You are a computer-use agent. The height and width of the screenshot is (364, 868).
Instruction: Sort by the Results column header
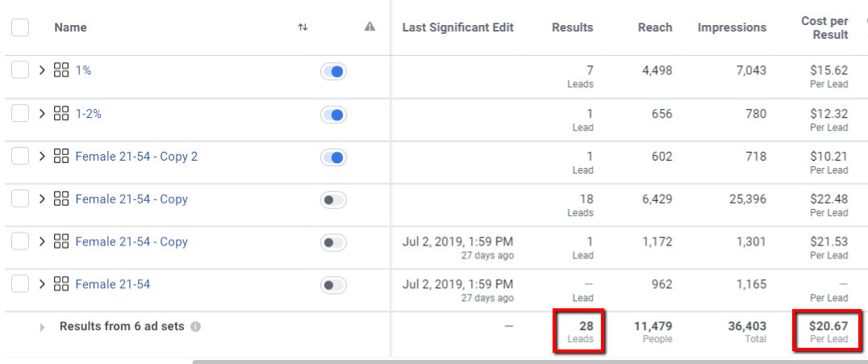pos(572,27)
